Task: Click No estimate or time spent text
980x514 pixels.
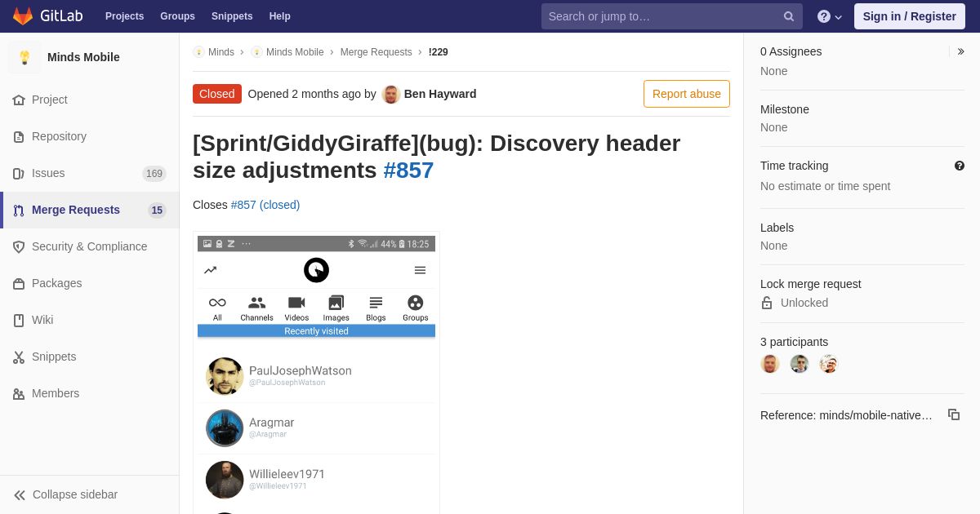Action: click(x=826, y=186)
